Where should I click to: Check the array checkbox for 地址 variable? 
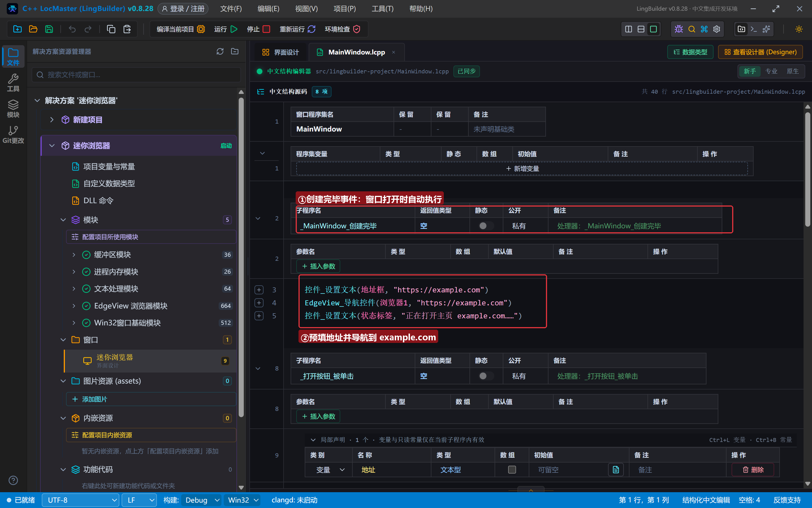[x=512, y=469]
